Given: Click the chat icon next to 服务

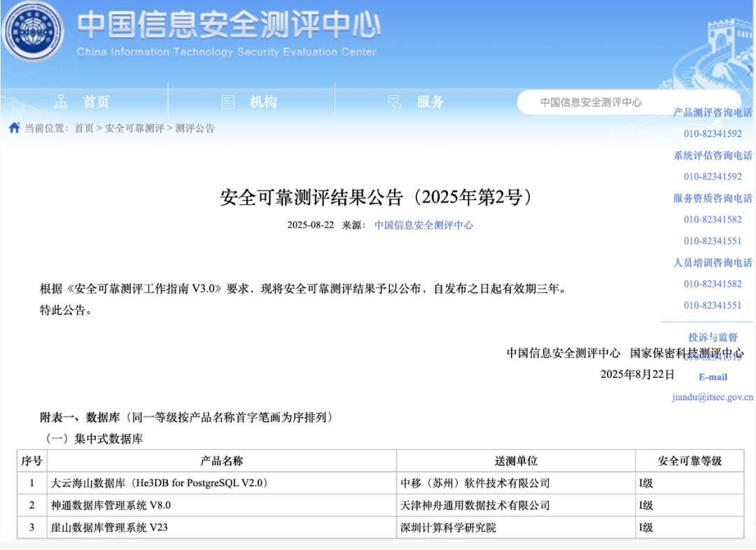Looking at the screenshot, I should 394,101.
